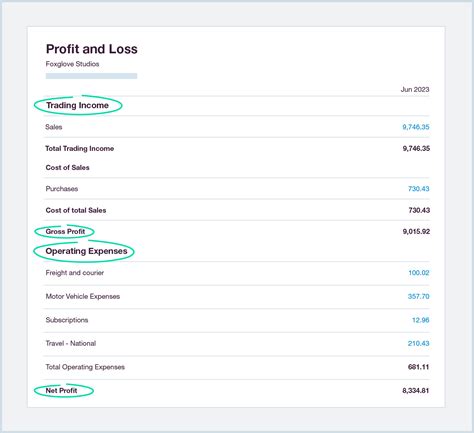Click the Foxglove Studios organisation name
The height and width of the screenshot is (433, 474).
coord(72,64)
